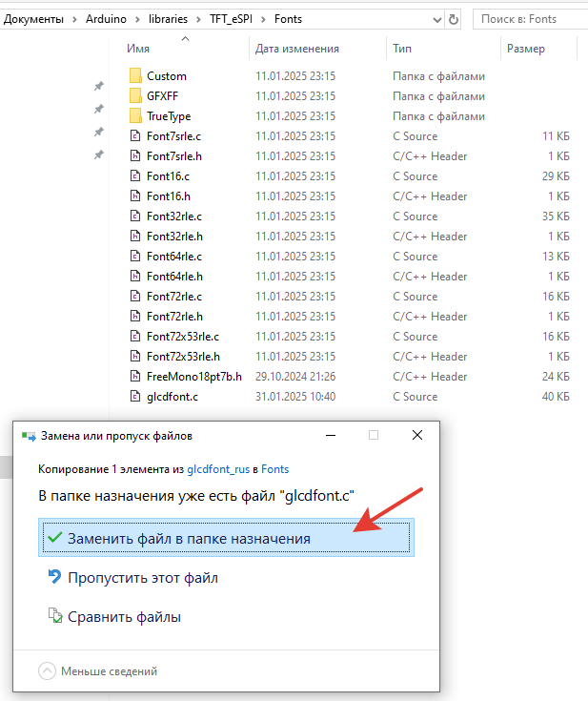Expand breadcrumb arrow after TFT_eSPI
The image size is (588, 701).
[264, 19]
